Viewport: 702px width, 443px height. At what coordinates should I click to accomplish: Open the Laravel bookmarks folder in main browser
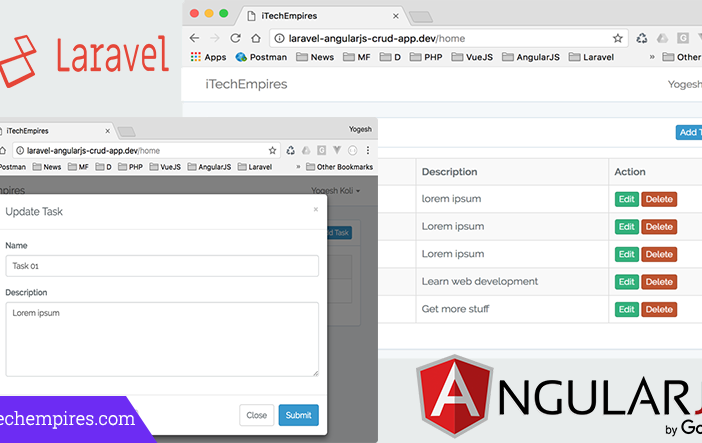591,57
